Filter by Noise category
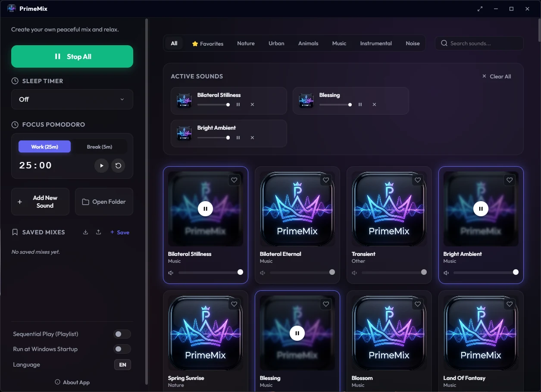Image resolution: width=541 pixels, height=392 pixels. pos(413,44)
